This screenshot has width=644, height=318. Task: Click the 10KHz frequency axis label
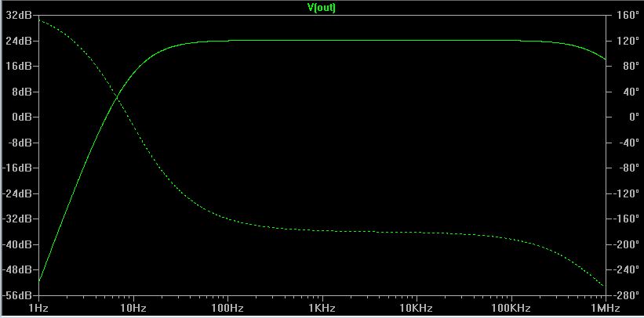[417, 308]
